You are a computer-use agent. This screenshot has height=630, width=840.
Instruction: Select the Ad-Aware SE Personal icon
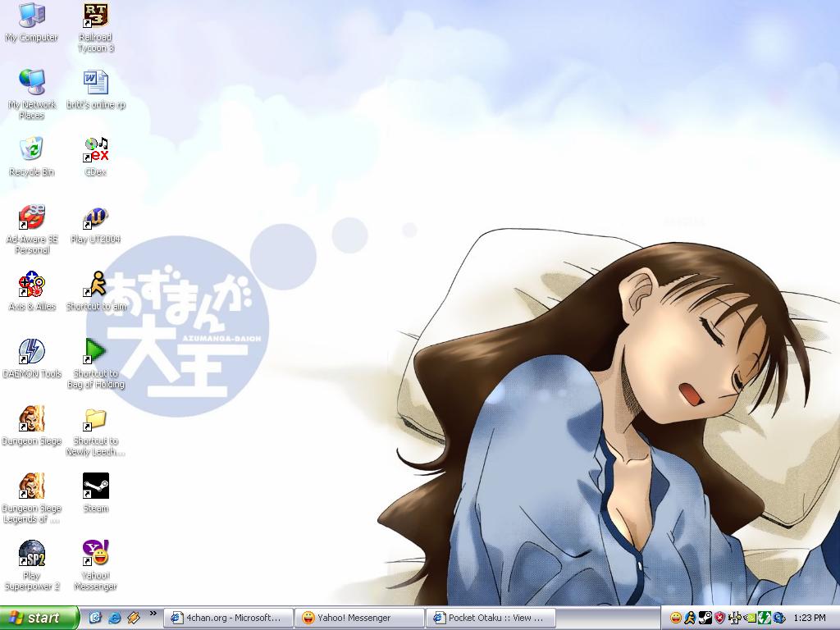pyautogui.click(x=32, y=230)
